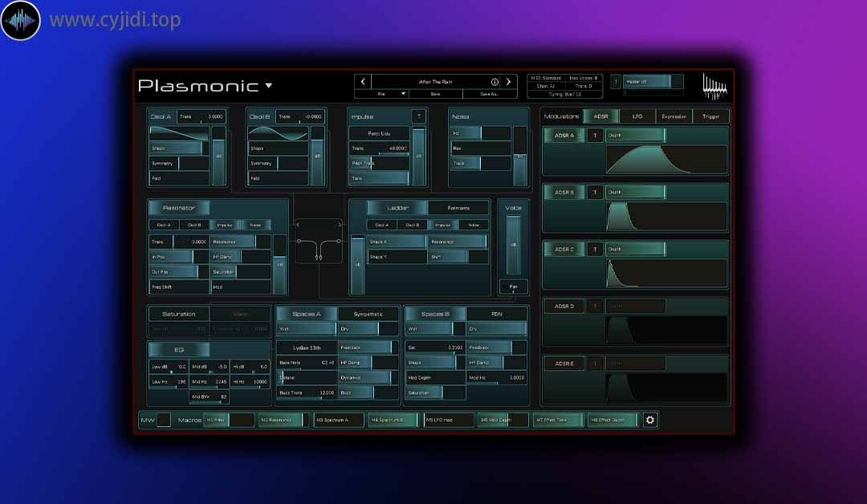
Task: Open preset info icon beside After The Rain
Action: click(495, 82)
